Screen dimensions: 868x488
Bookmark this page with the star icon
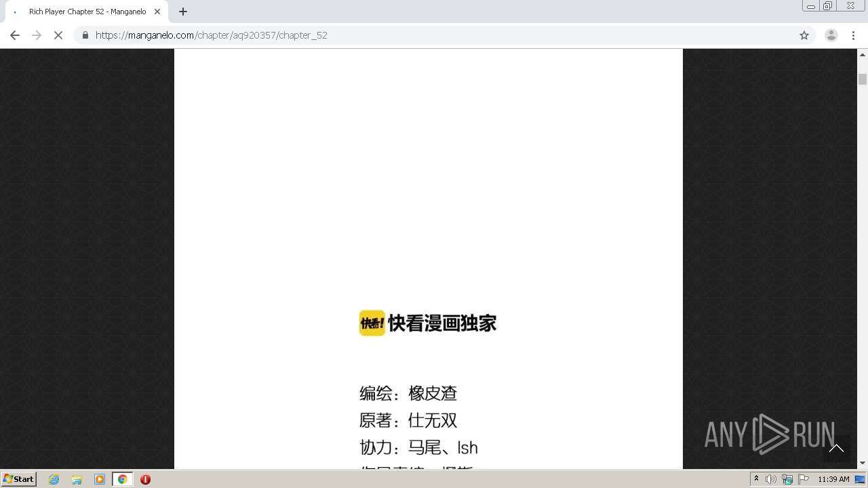coord(804,35)
